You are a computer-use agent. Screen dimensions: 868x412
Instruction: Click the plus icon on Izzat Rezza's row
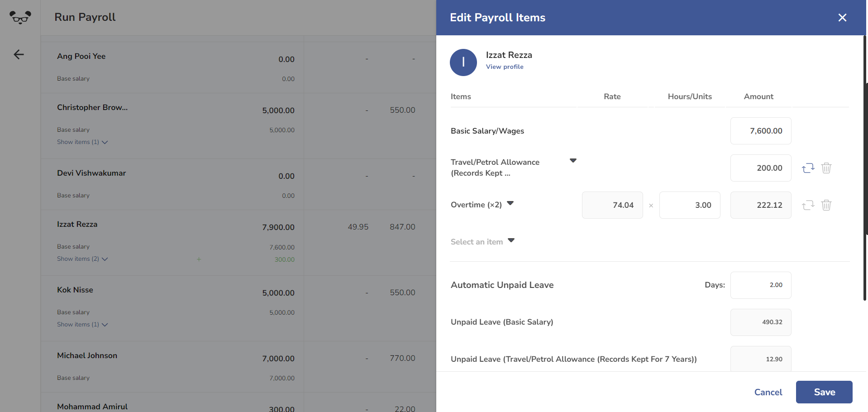point(199,259)
